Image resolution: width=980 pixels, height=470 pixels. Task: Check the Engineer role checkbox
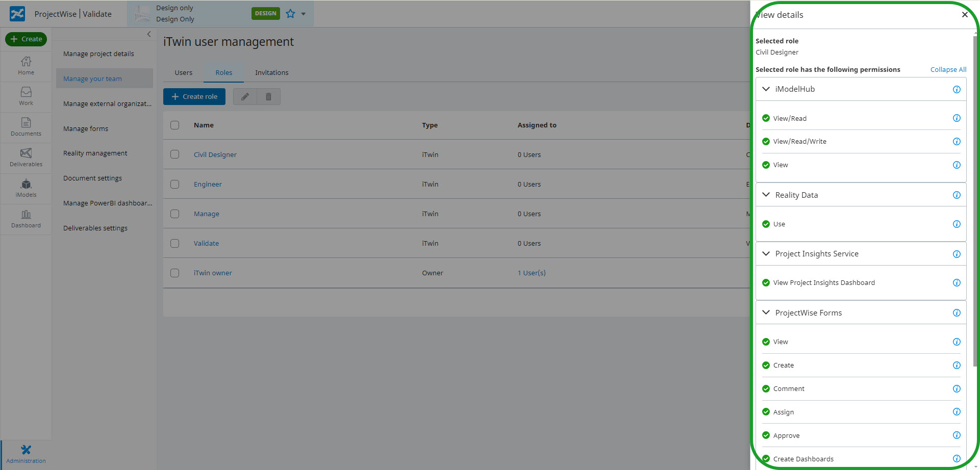(175, 184)
